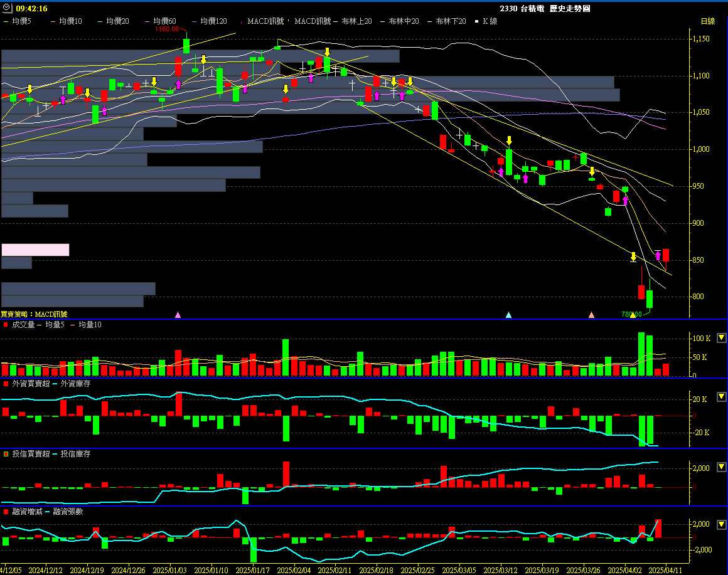Click the magenta buy arrow near the 850 level
728x575 pixels.
pos(658,256)
